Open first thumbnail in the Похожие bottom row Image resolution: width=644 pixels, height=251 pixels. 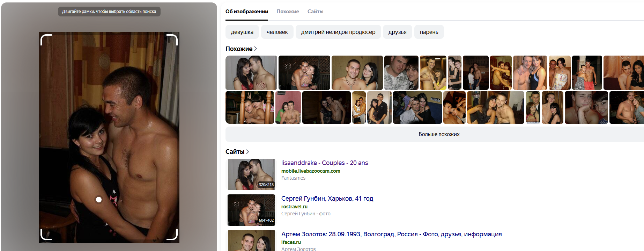tap(250, 107)
